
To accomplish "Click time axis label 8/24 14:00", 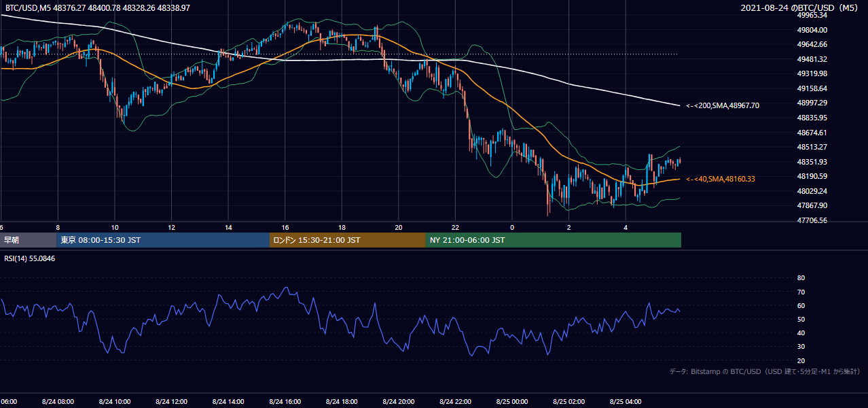I will (x=228, y=402).
